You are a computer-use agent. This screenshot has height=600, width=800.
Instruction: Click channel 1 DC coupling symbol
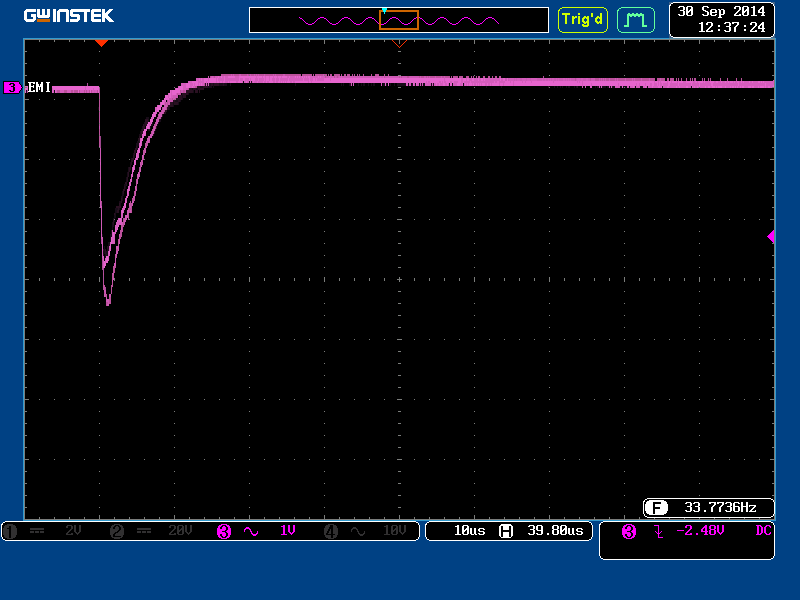[37, 531]
